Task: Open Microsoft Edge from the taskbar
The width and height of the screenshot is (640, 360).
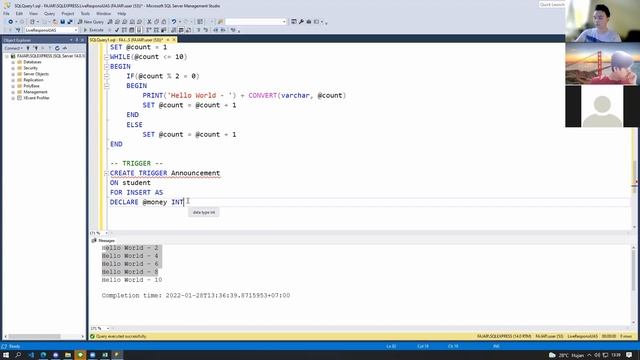Action: (43, 355)
